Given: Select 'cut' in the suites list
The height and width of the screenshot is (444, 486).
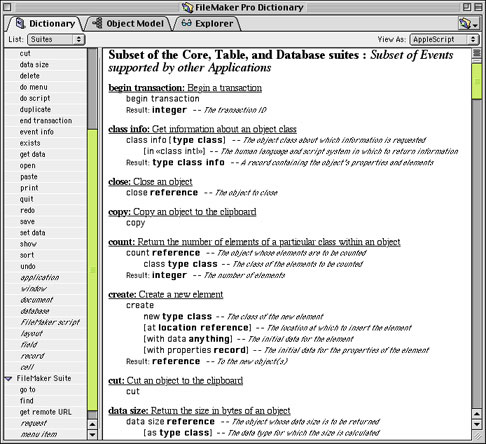Looking at the screenshot, I should pyautogui.click(x=25, y=53).
